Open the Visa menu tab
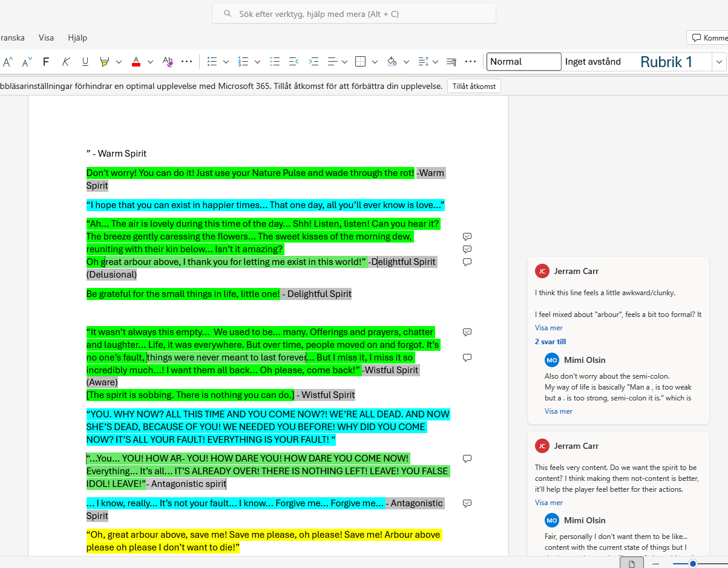 click(46, 38)
